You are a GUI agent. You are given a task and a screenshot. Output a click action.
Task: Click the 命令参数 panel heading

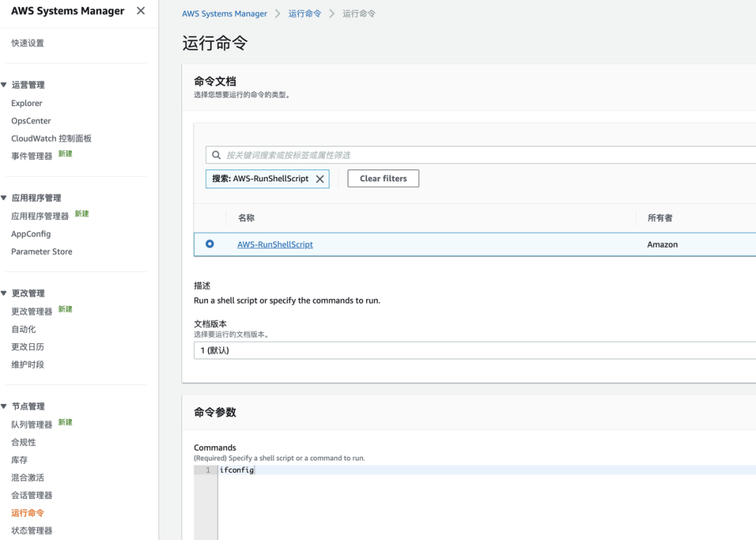215,413
